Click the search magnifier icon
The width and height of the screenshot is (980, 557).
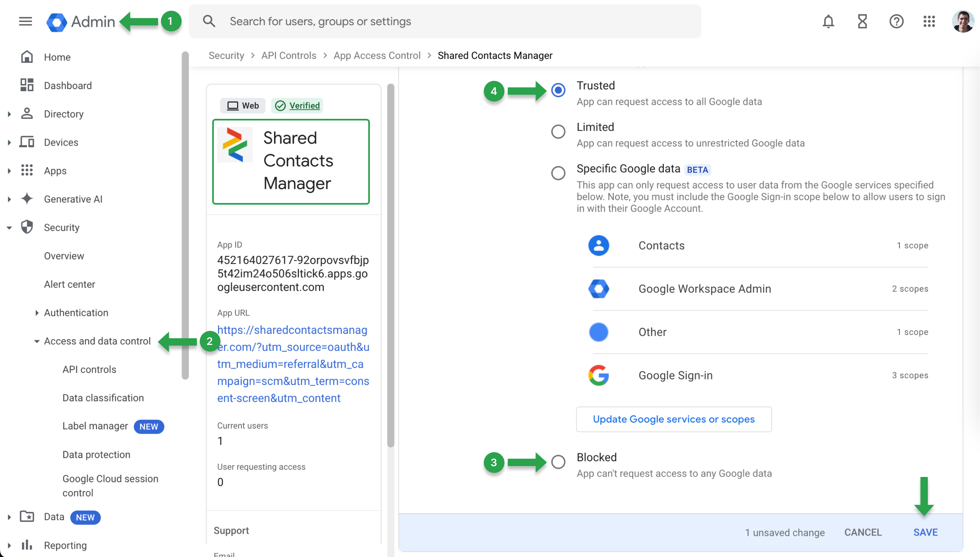[x=209, y=21]
